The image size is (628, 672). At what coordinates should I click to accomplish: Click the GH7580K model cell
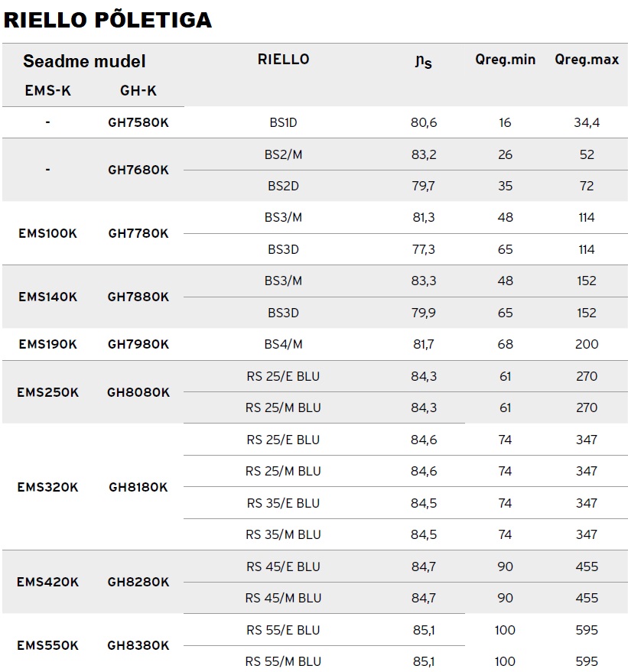click(138, 122)
